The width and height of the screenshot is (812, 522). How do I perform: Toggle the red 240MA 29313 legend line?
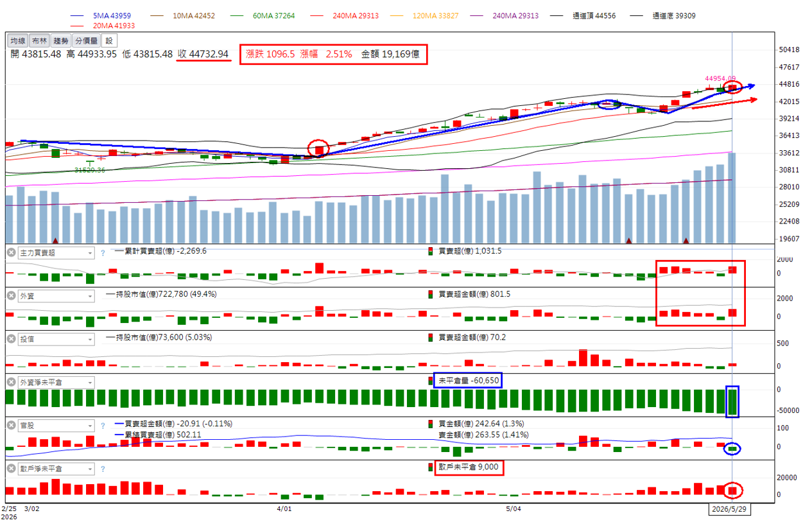click(x=345, y=15)
